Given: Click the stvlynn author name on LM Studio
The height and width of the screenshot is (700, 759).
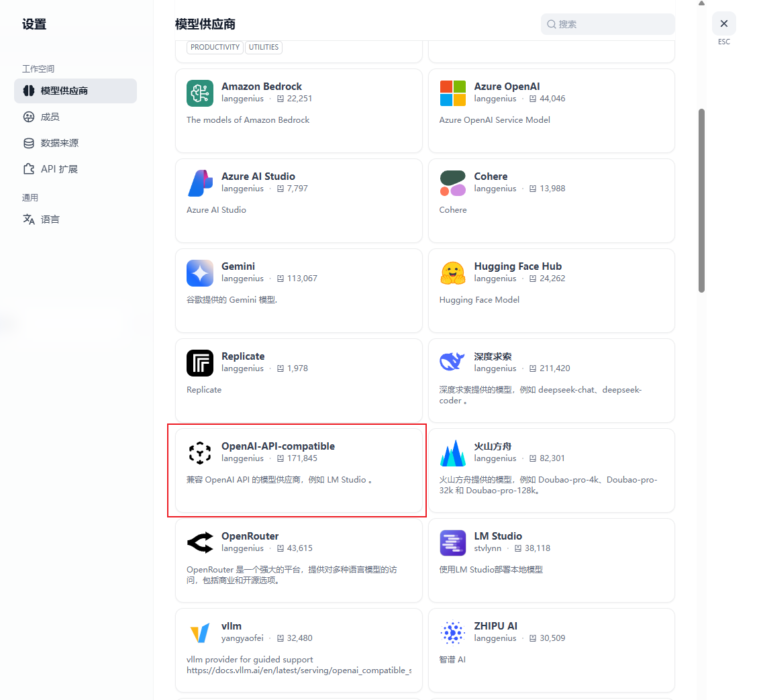Looking at the screenshot, I should 487,548.
